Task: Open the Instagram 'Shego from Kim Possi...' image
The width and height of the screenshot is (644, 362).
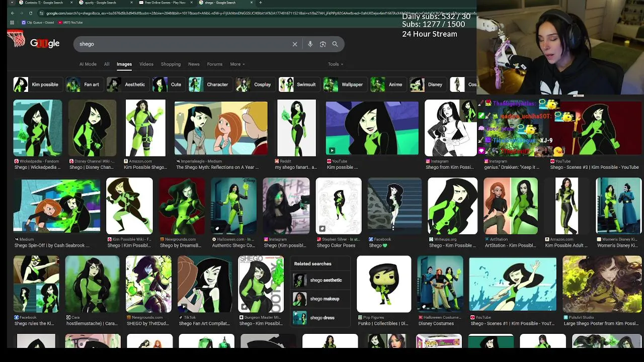Action: (450, 128)
